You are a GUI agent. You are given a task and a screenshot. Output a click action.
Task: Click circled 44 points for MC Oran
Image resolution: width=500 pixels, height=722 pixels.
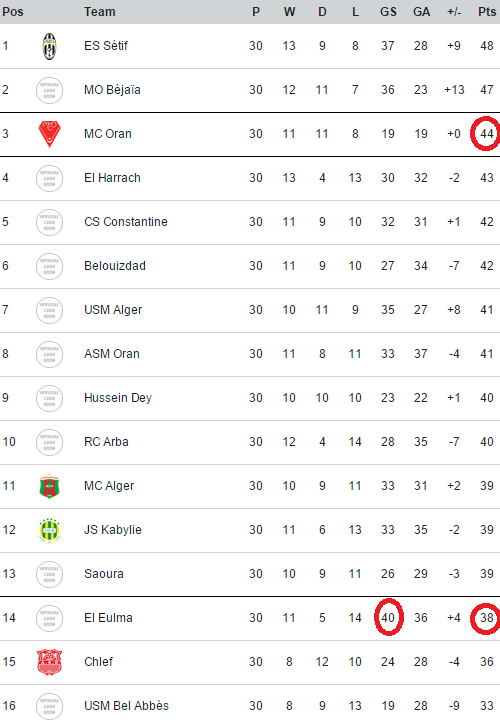487,134
